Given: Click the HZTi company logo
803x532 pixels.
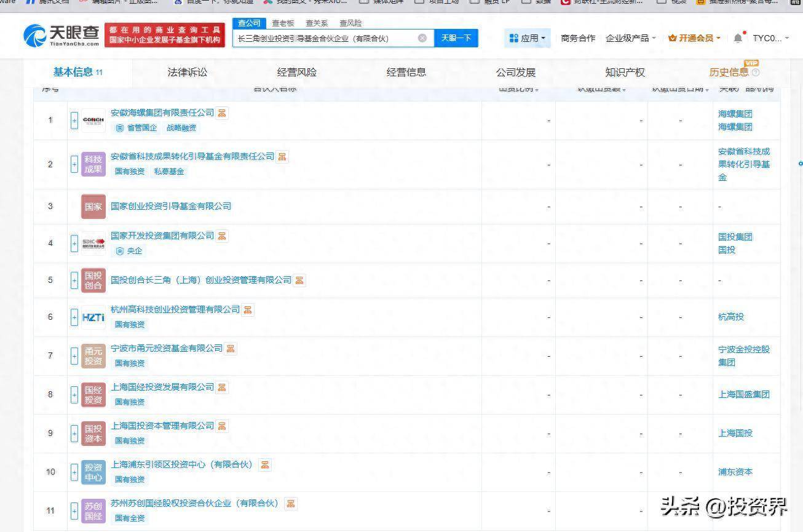Looking at the screenshot, I should [93, 317].
